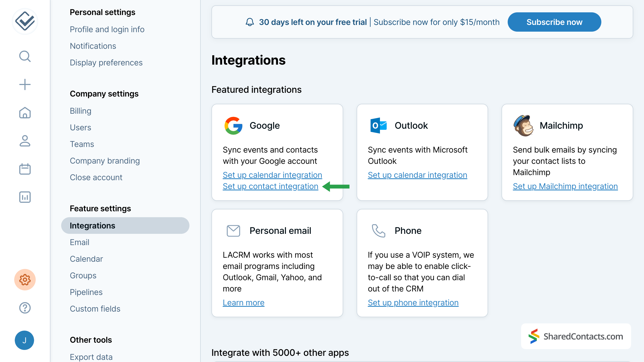The height and width of the screenshot is (362, 644).
Task: Click the Phone handset icon
Action: tap(378, 231)
